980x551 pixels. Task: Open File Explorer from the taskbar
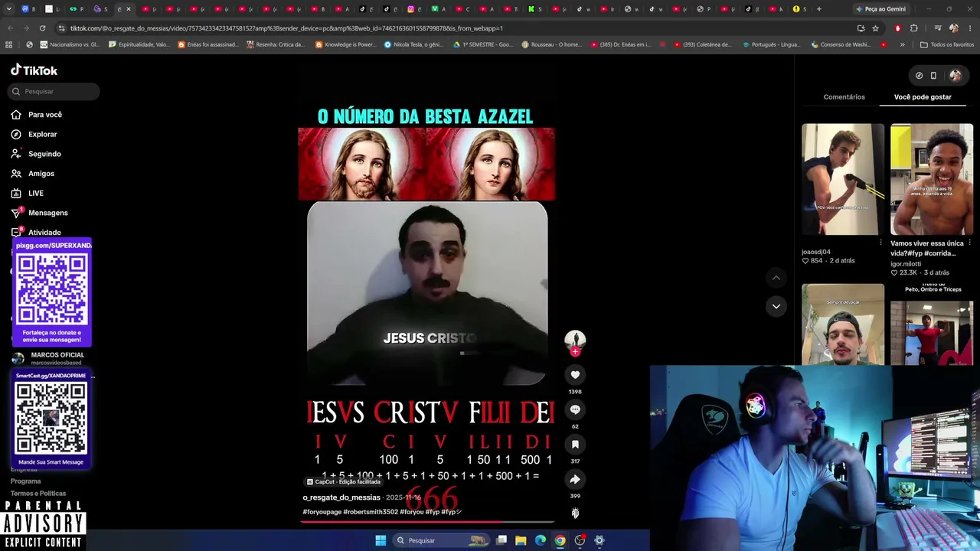(x=521, y=540)
